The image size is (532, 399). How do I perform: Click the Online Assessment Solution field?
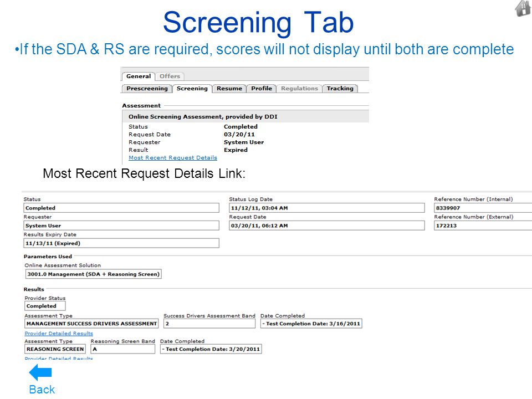(93, 274)
